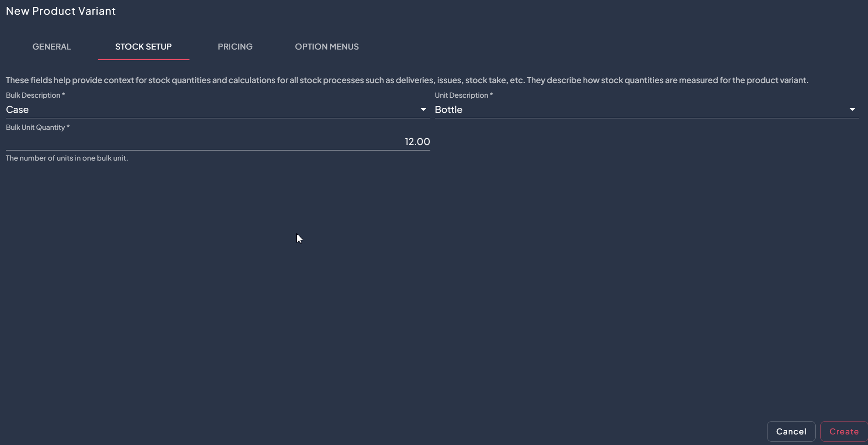
Task: Go to the Option Menus tab
Action: [327, 47]
